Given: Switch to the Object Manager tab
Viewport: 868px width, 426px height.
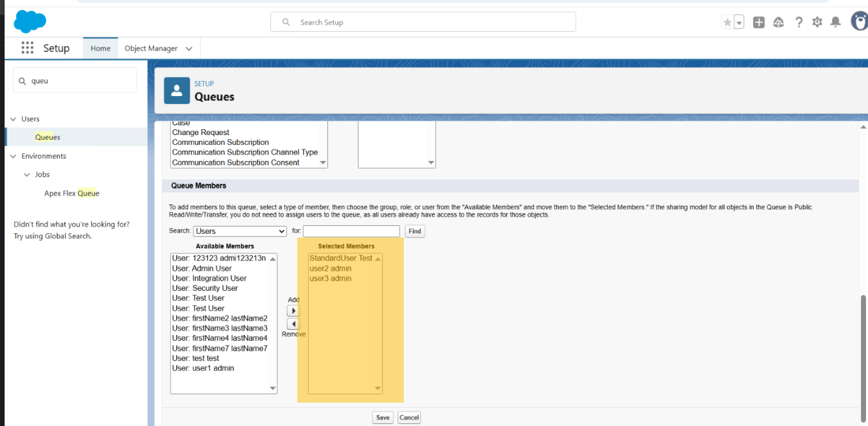Looking at the screenshot, I should [151, 49].
